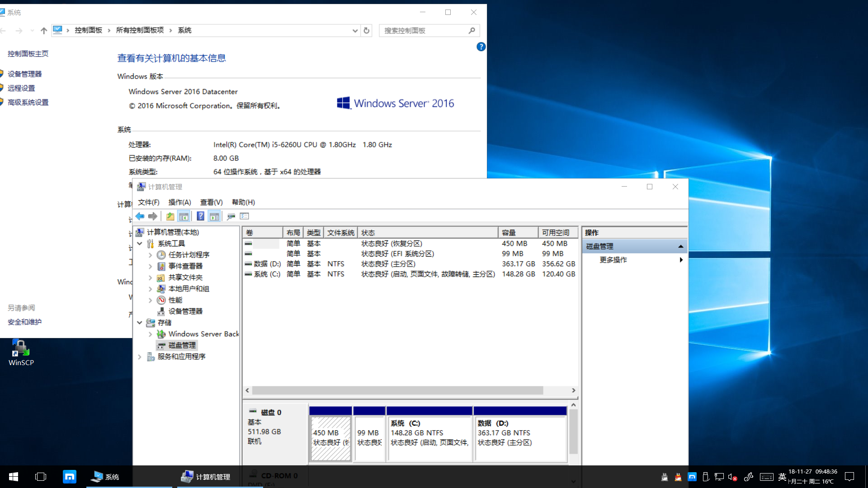
Task: Select Local Users and Groups node
Action: pyautogui.click(x=189, y=289)
